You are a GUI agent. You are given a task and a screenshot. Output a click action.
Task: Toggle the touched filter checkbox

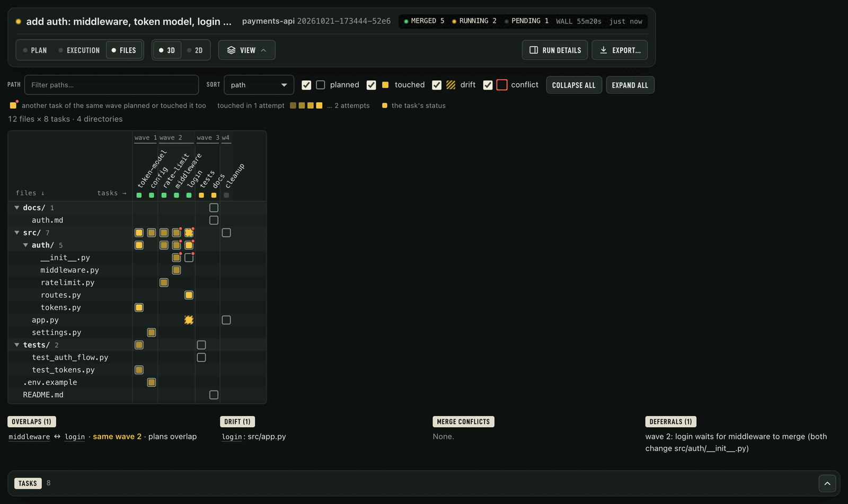371,85
